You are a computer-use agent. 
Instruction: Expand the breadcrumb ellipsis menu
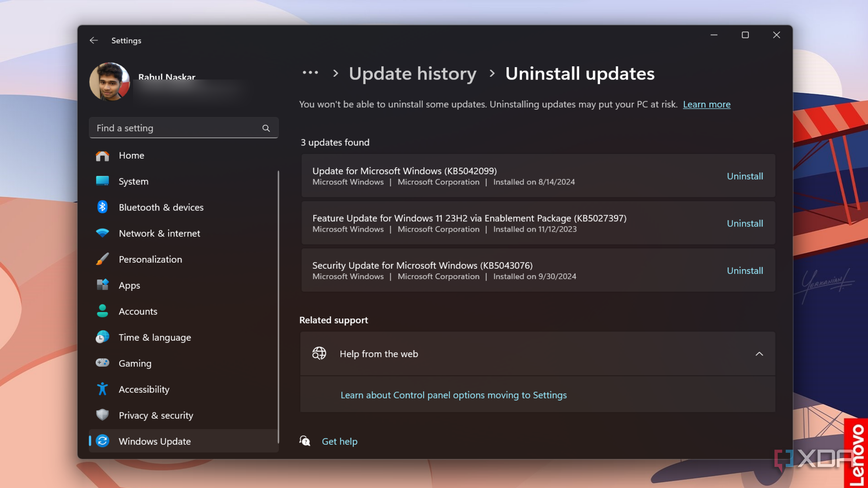(x=310, y=73)
